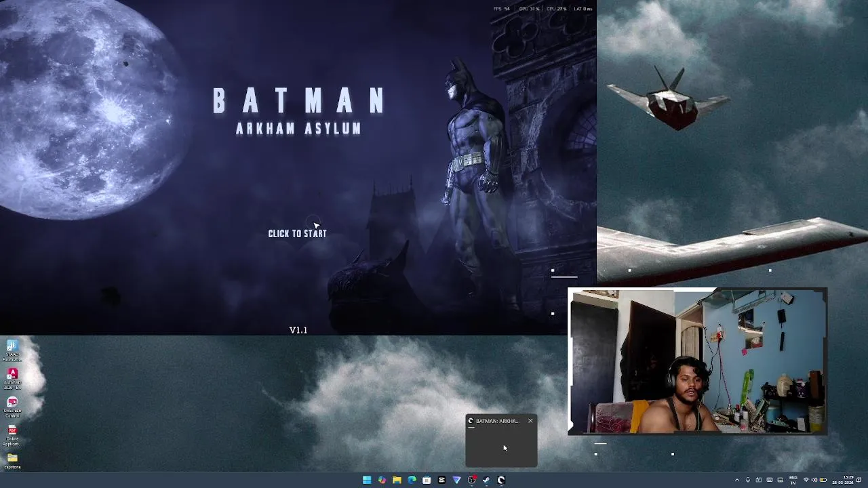Launch Microsoft Edge from the taskbar
Image resolution: width=868 pixels, height=488 pixels.
pyautogui.click(x=412, y=480)
